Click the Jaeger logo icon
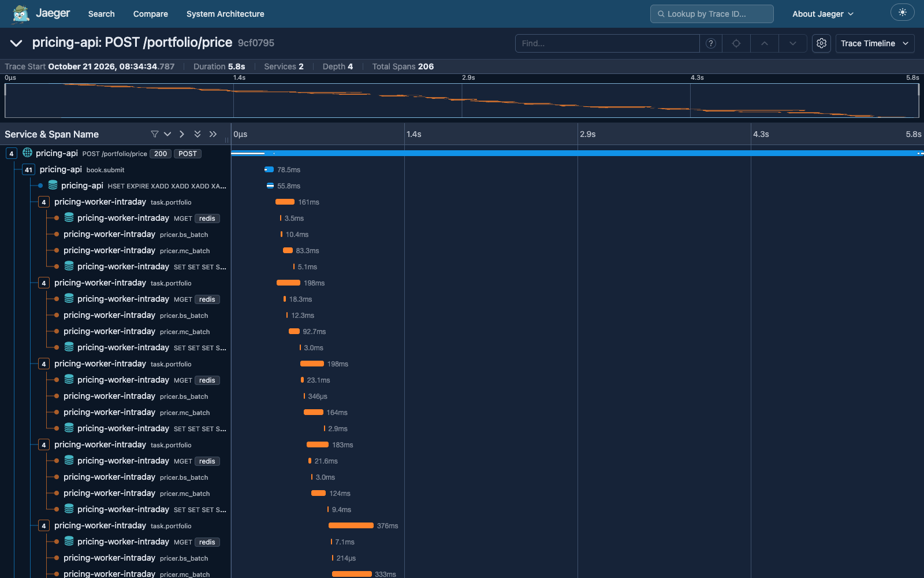 coord(21,14)
